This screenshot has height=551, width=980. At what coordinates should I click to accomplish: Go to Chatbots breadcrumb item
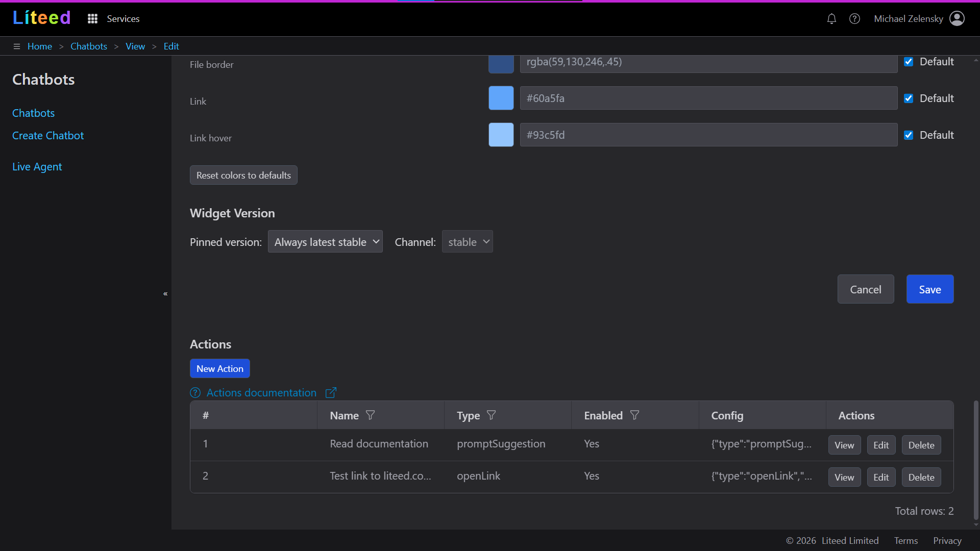89,46
